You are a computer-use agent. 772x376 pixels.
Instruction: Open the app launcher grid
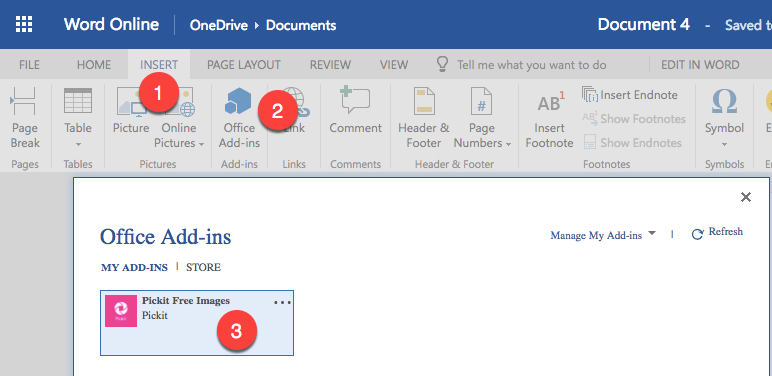click(24, 24)
